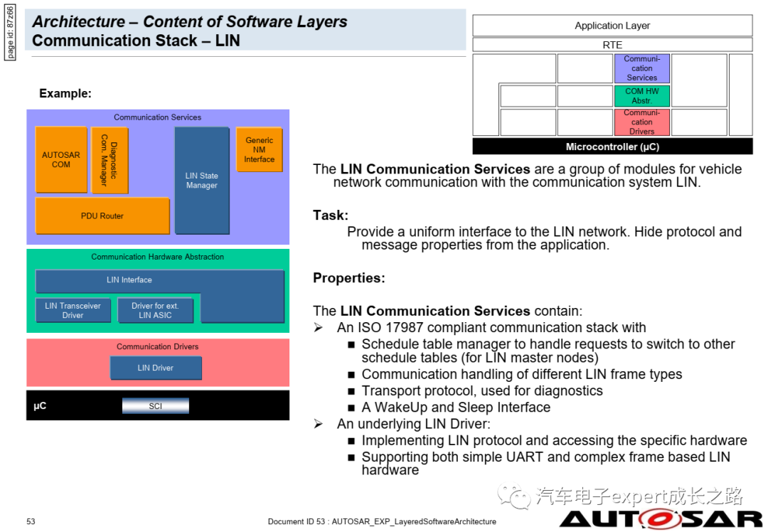
Task: Select the Generic NM Interface block
Action: (259, 150)
